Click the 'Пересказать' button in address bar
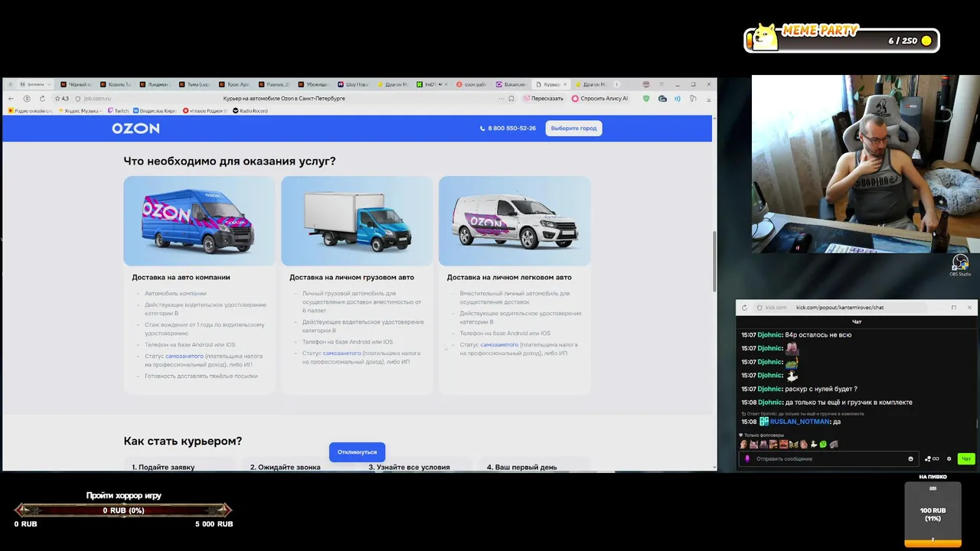 tap(543, 99)
